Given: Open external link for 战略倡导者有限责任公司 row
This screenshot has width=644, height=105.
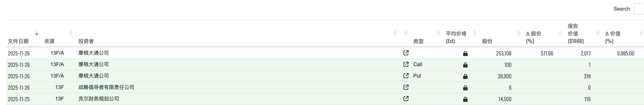Looking at the screenshot, I should pos(406,87).
